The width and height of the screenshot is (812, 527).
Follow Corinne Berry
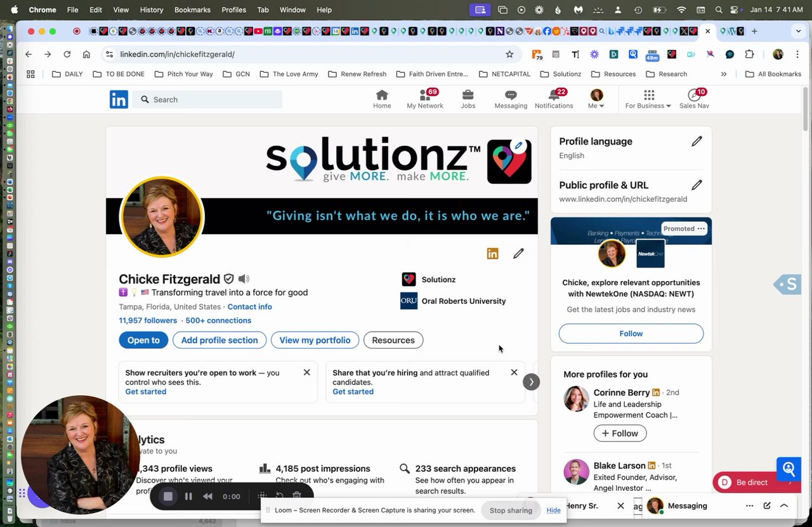tap(620, 433)
